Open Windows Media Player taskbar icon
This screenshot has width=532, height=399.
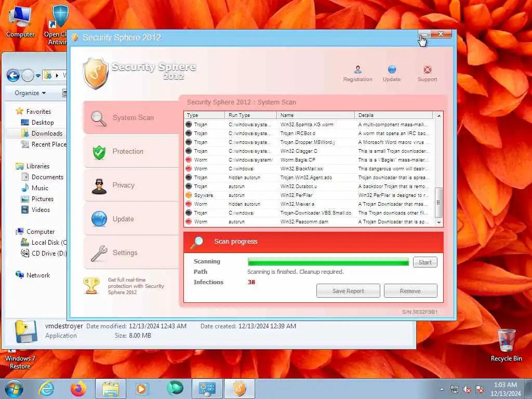[141, 389]
